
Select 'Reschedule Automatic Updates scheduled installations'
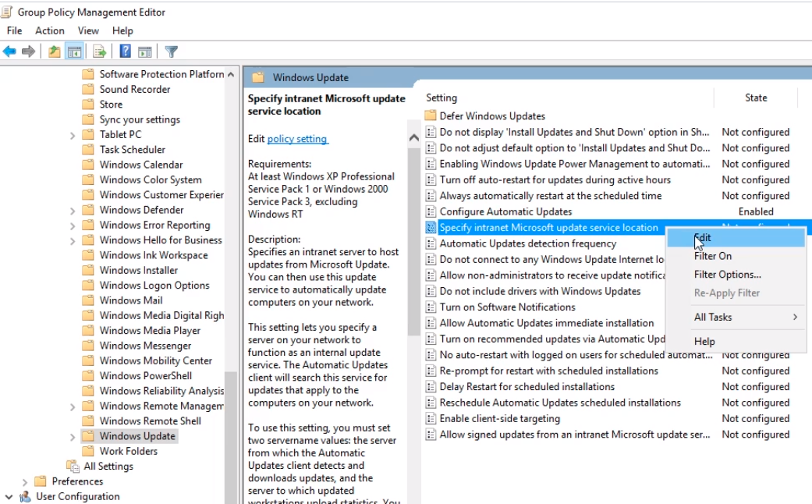click(x=560, y=403)
